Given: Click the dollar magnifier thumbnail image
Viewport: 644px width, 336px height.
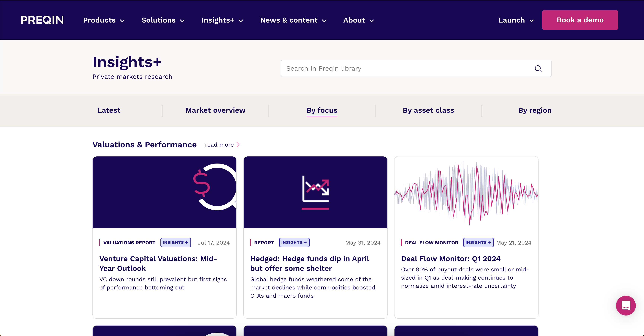Looking at the screenshot, I should (165, 192).
